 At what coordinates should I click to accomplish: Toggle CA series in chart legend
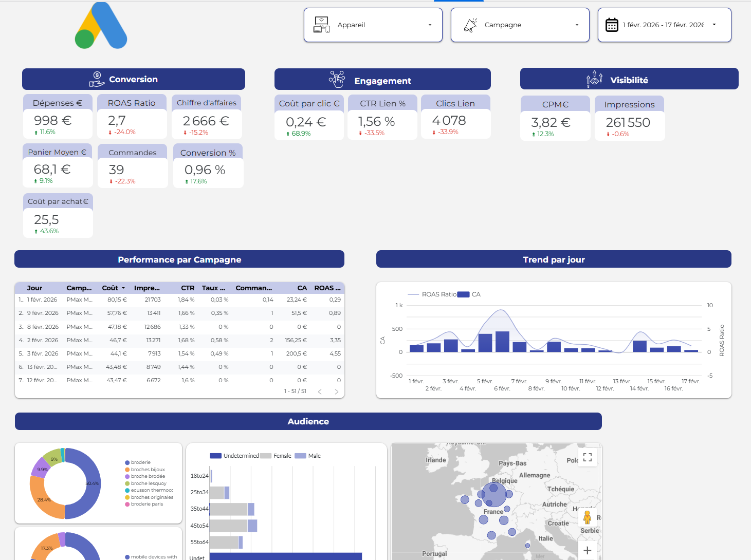pyautogui.click(x=469, y=294)
